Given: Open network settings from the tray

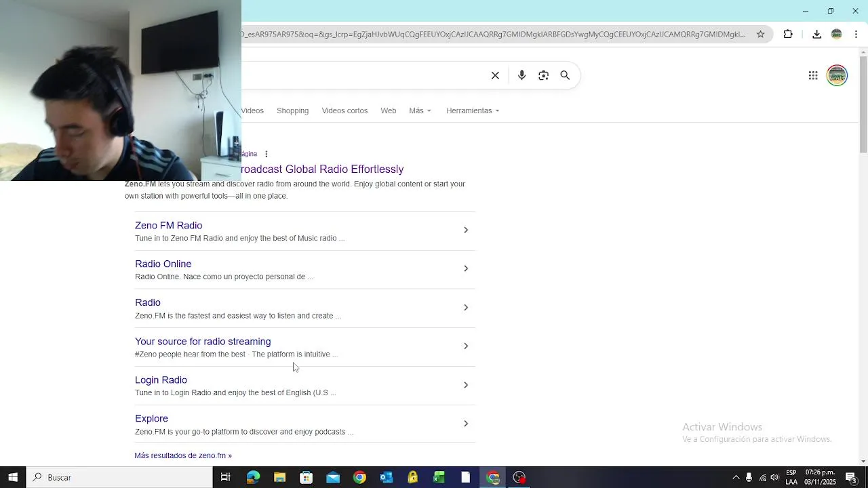Looking at the screenshot, I should point(762,477).
